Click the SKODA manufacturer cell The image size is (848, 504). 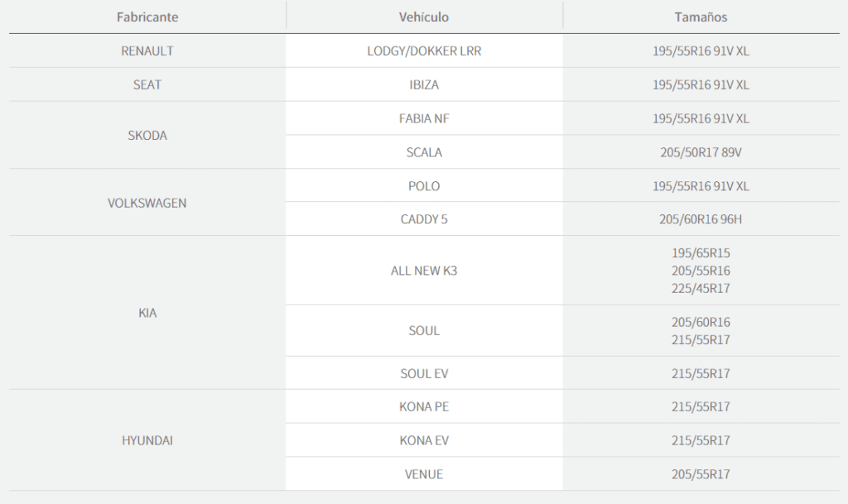coord(147,135)
